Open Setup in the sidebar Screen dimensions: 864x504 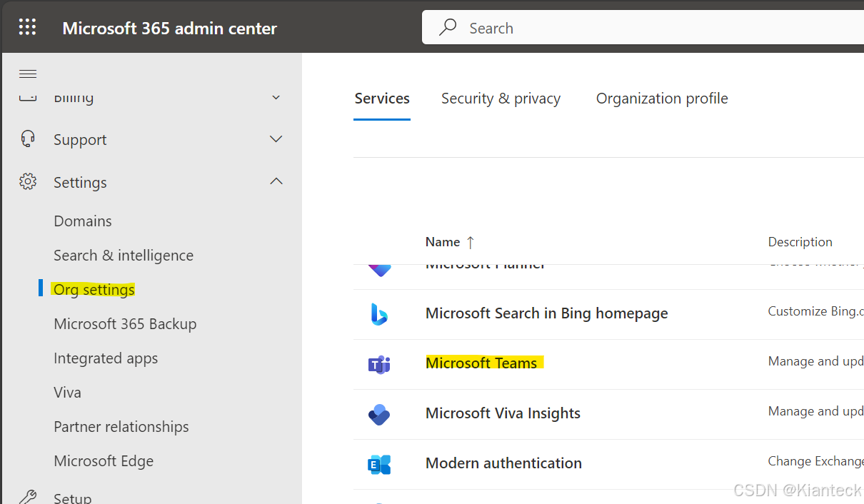point(73,498)
